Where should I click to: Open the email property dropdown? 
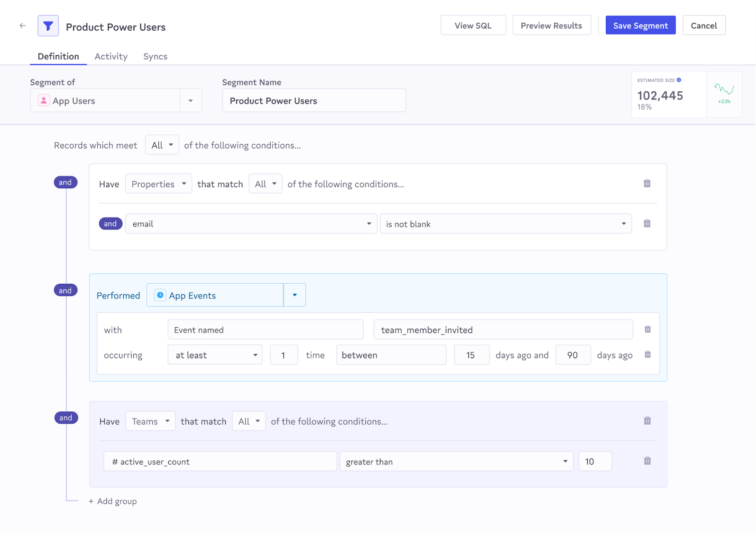251,224
